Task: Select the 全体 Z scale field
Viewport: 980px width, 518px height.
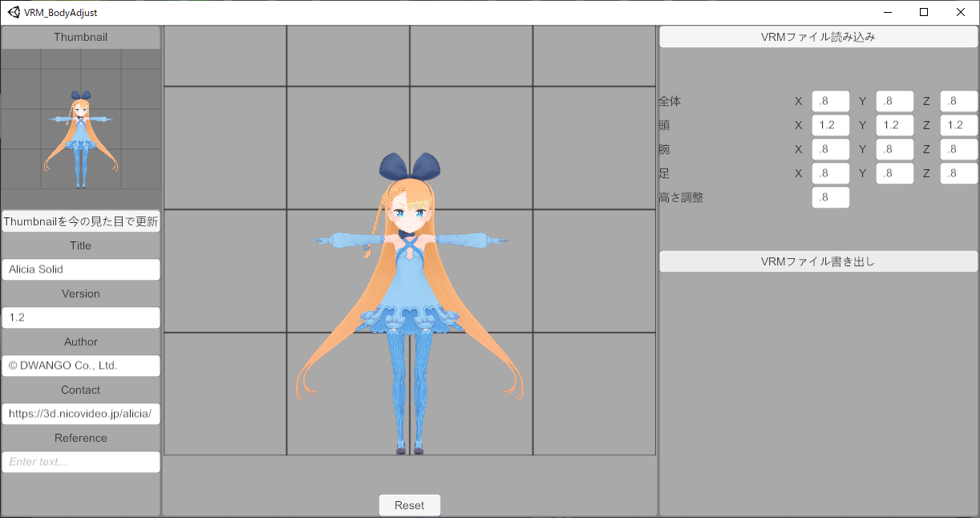Action: tap(959, 101)
